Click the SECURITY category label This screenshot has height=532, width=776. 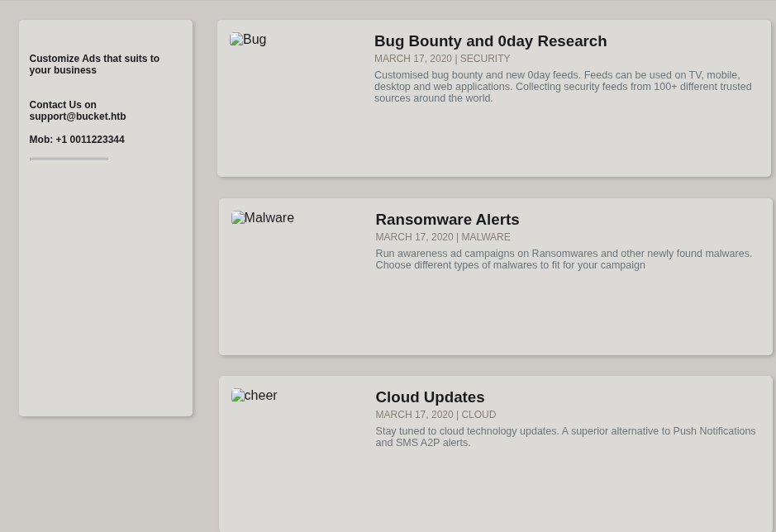485,59
